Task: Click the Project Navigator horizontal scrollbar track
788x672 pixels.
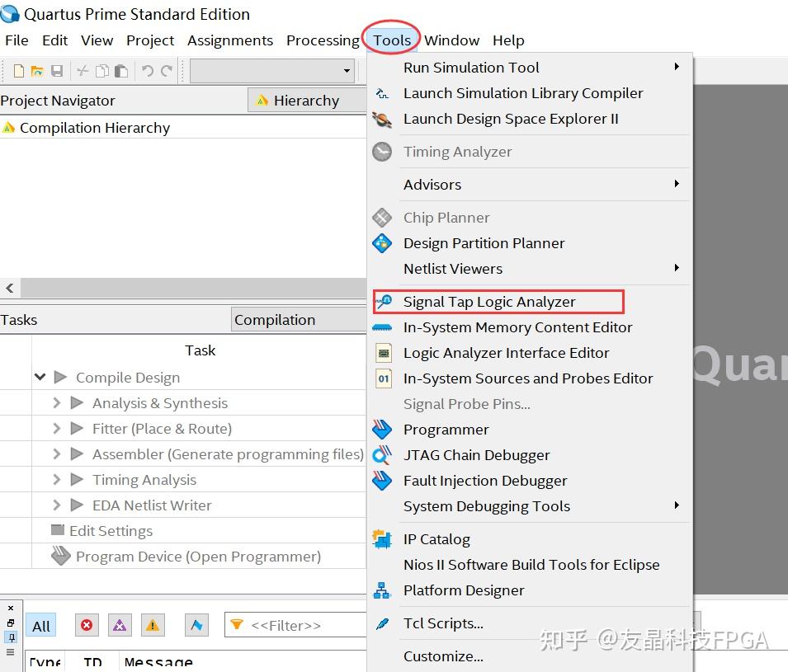Action: pyautogui.click(x=193, y=288)
